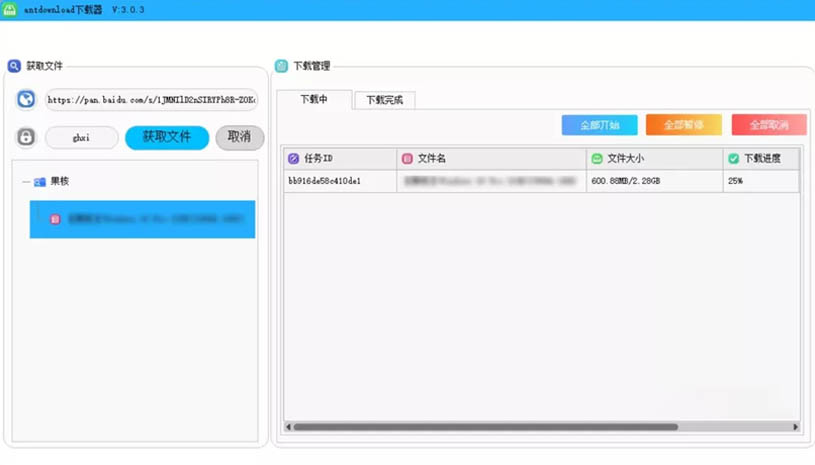Click the globe icon next to URL field
The image size is (815, 465).
pyautogui.click(x=27, y=99)
